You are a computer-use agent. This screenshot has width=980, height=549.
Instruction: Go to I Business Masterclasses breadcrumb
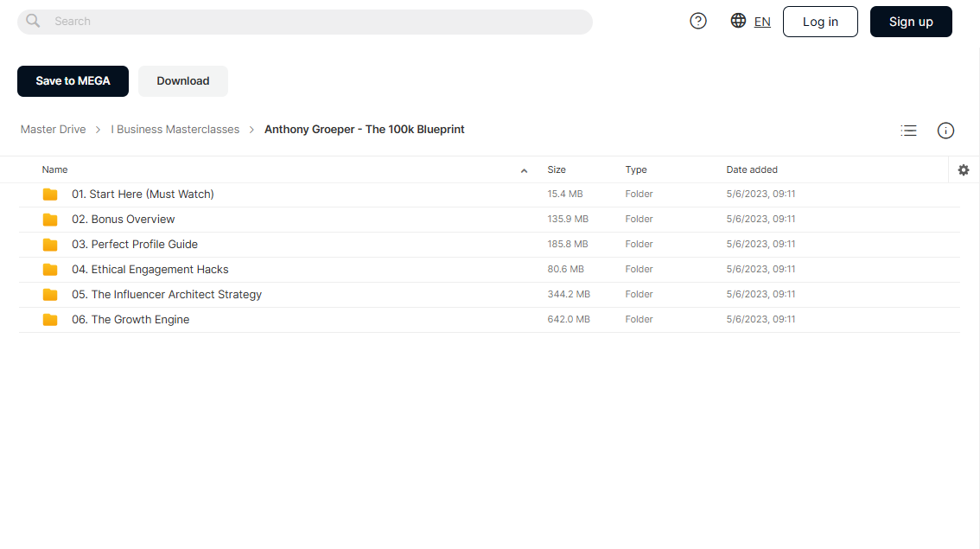tap(175, 130)
